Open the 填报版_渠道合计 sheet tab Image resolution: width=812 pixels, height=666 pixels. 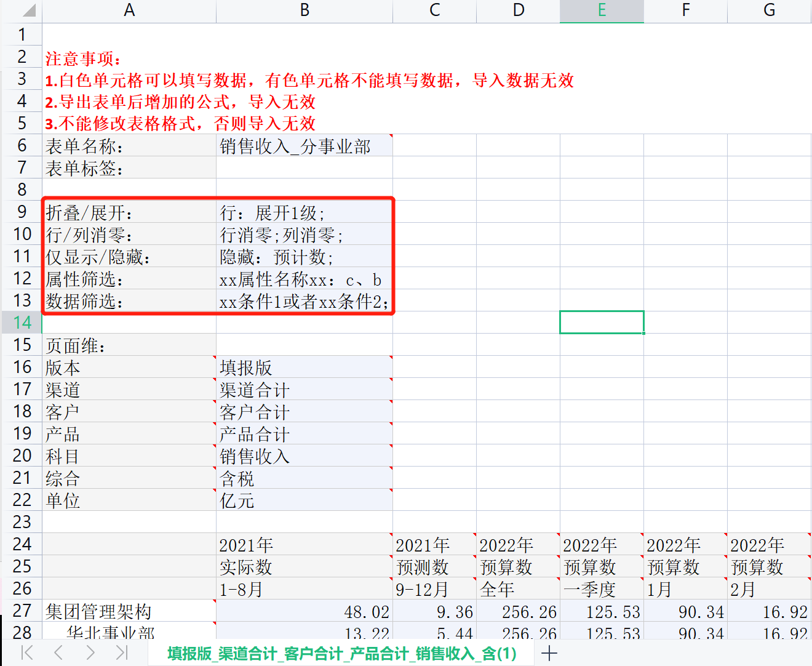[341, 653]
